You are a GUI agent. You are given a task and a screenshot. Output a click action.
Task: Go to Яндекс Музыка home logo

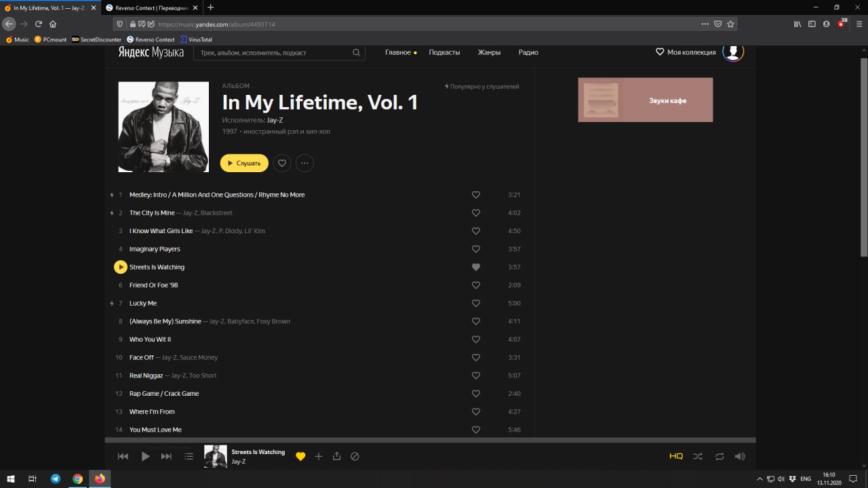click(151, 52)
